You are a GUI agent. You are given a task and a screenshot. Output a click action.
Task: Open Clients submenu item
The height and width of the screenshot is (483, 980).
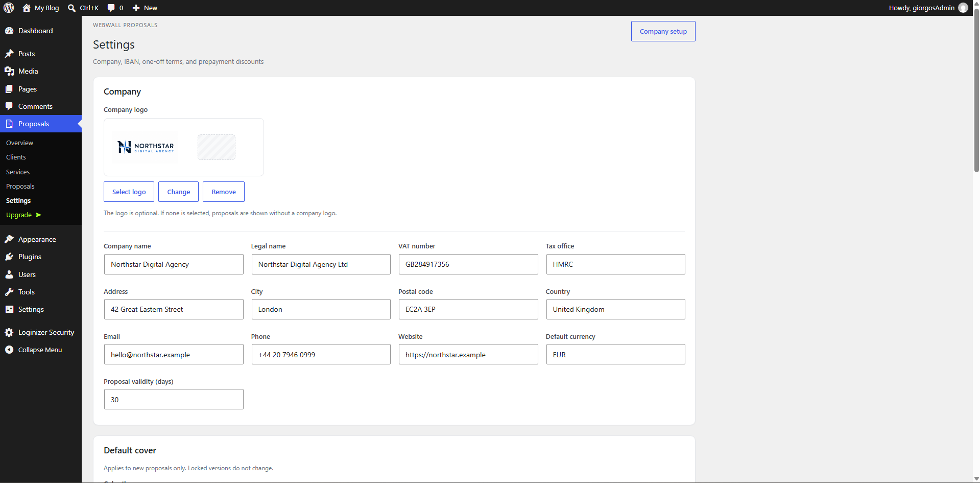[x=16, y=157]
